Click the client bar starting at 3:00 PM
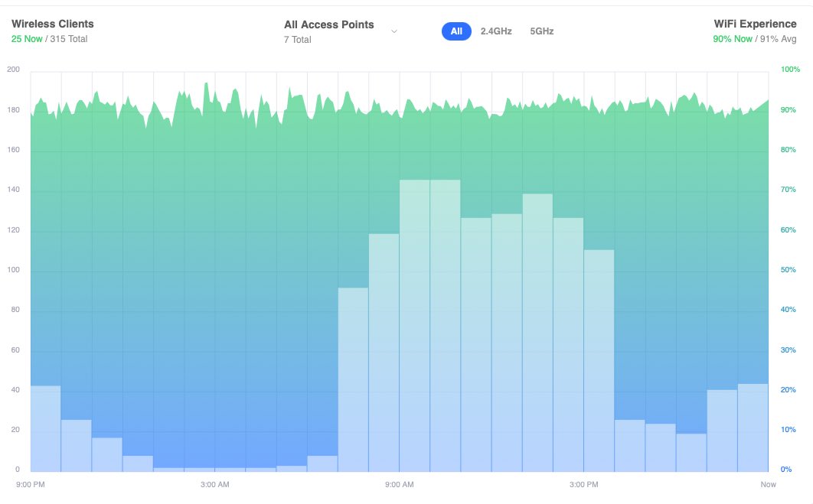This screenshot has height=504, width=813. 599,360
